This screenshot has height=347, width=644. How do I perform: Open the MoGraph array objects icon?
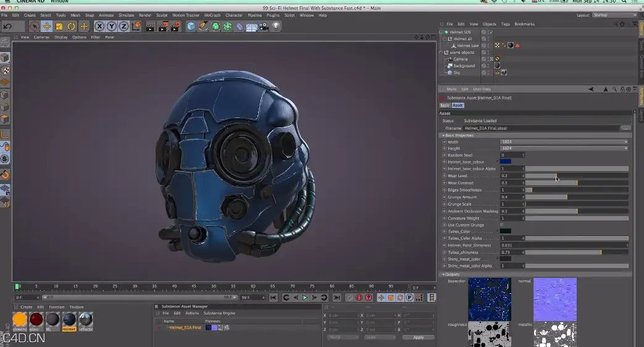[x=228, y=27]
